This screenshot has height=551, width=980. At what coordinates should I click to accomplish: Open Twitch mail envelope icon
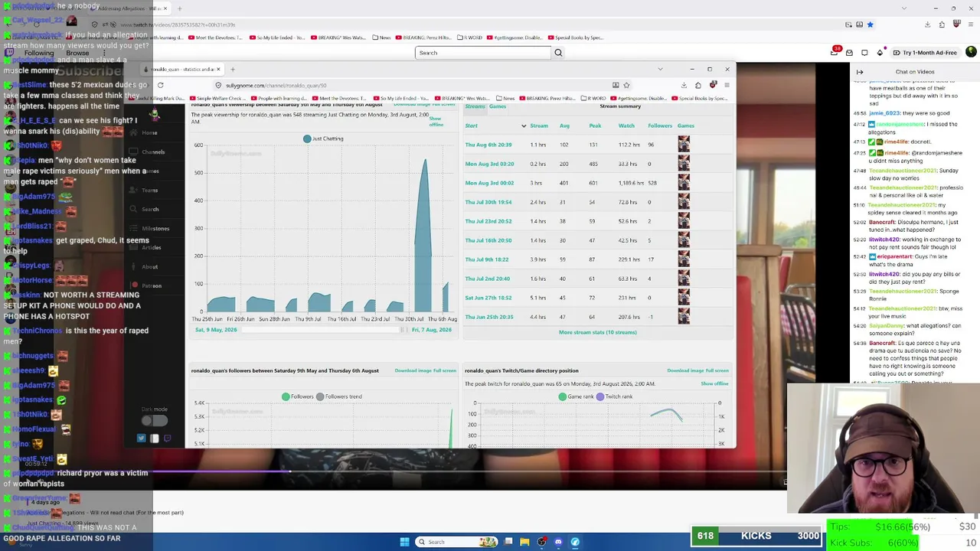[849, 53]
